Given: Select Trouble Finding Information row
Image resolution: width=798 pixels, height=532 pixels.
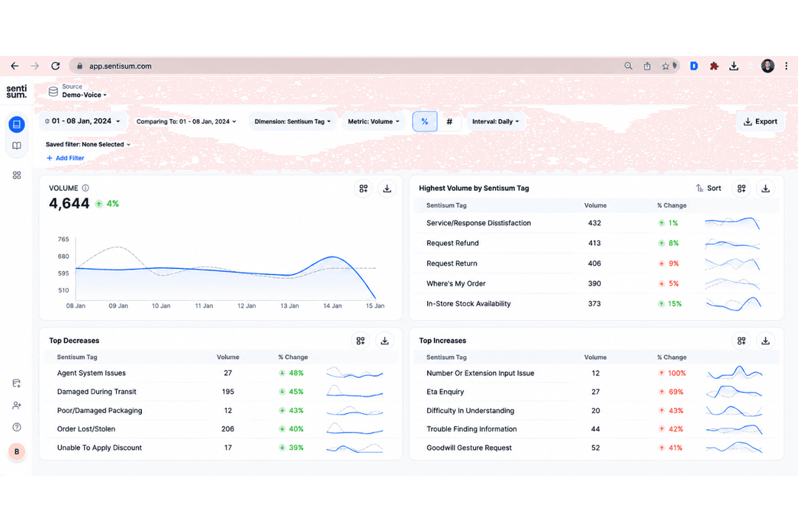Looking at the screenshot, I should (596, 429).
